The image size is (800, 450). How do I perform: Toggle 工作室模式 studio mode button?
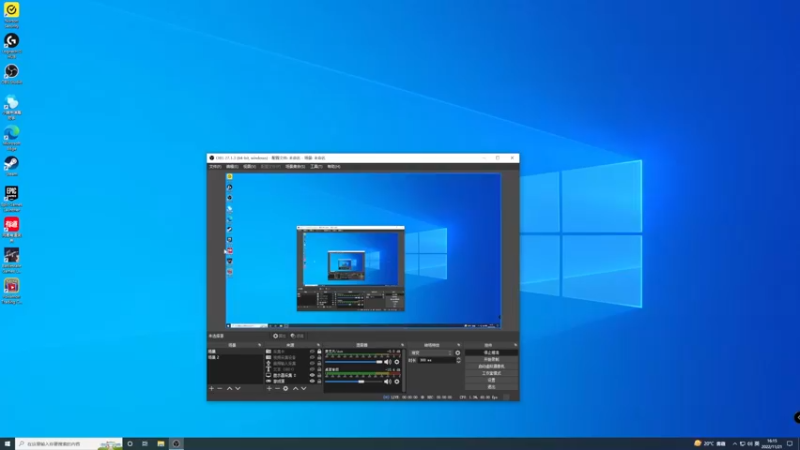(x=491, y=373)
